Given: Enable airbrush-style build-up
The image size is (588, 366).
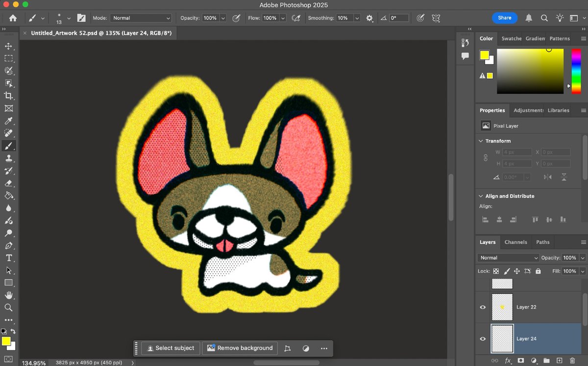Looking at the screenshot, I should click(x=296, y=18).
